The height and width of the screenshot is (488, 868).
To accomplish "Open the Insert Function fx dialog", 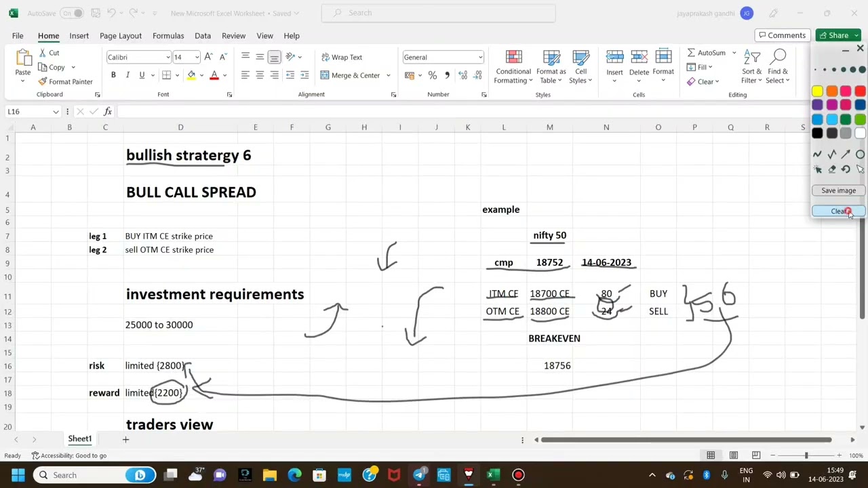I will click(107, 111).
